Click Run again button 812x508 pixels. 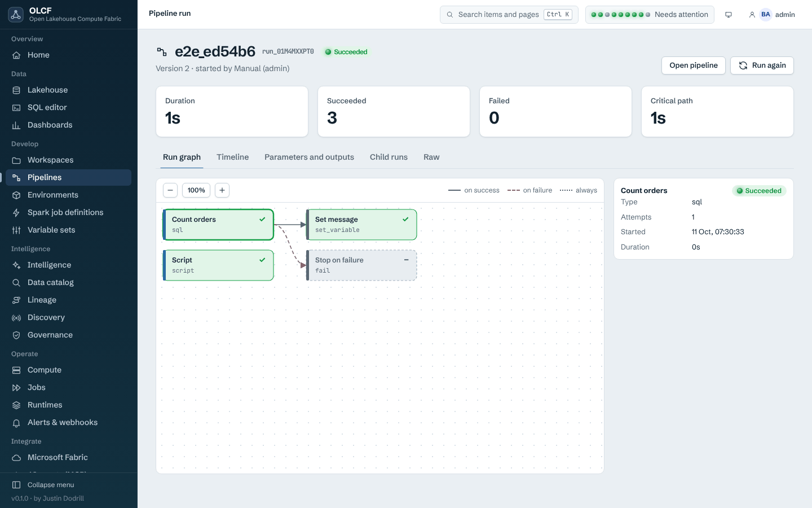[762, 65]
